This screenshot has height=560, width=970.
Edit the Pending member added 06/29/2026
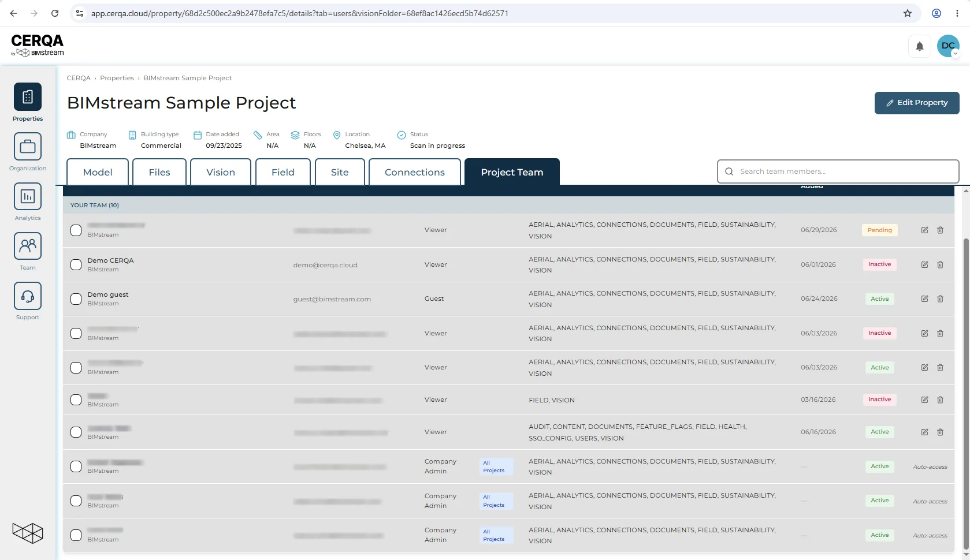pyautogui.click(x=924, y=230)
